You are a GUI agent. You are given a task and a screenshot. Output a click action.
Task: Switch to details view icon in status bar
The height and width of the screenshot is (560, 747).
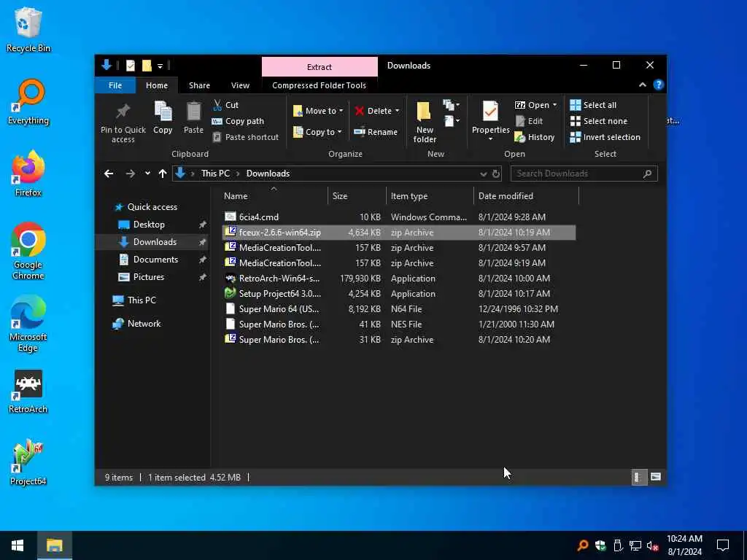click(639, 477)
